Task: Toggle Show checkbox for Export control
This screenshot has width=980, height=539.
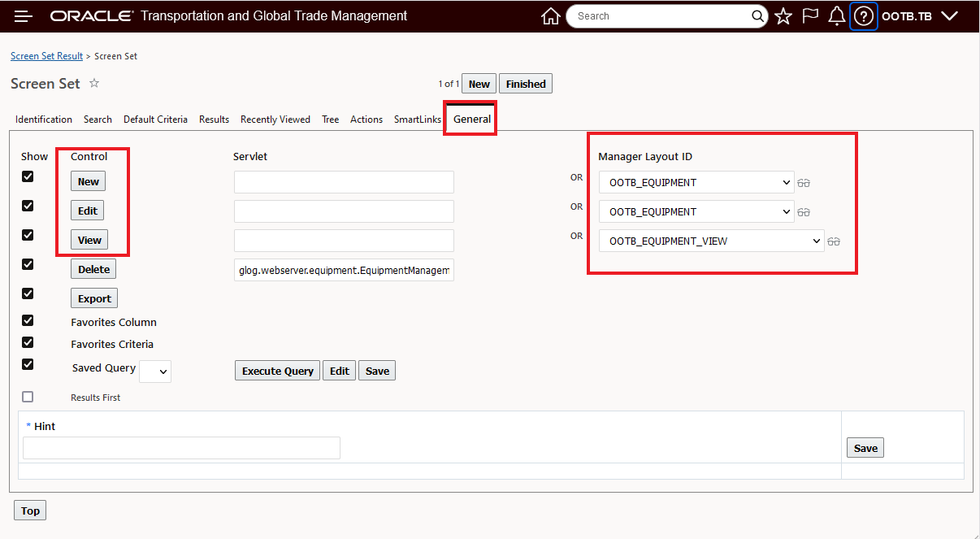Action: click(x=28, y=293)
